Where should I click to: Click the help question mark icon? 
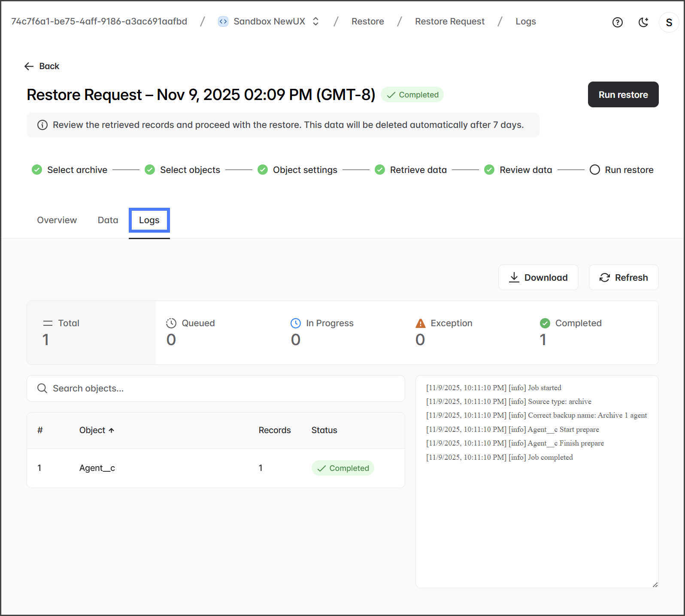pyautogui.click(x=617, y=22)
